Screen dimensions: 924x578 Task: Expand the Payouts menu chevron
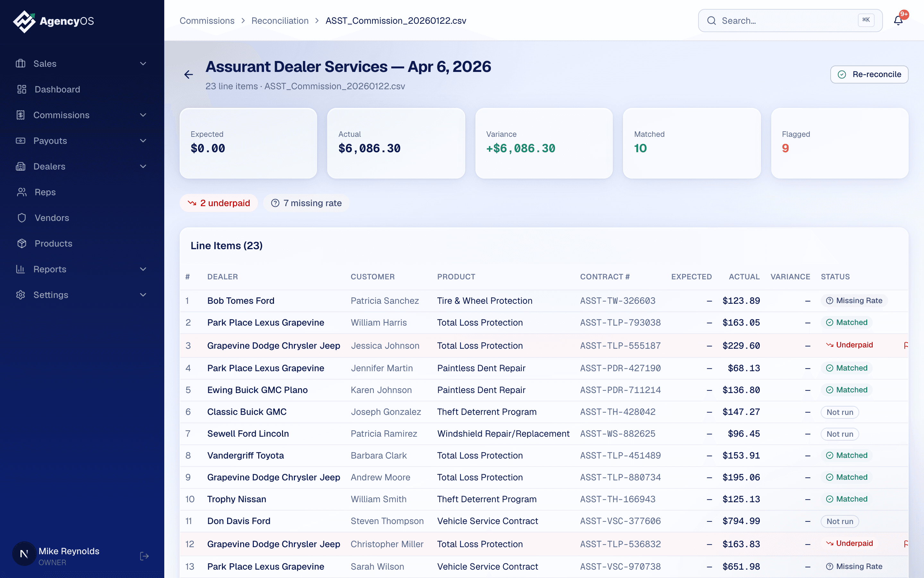click(143, 141)
